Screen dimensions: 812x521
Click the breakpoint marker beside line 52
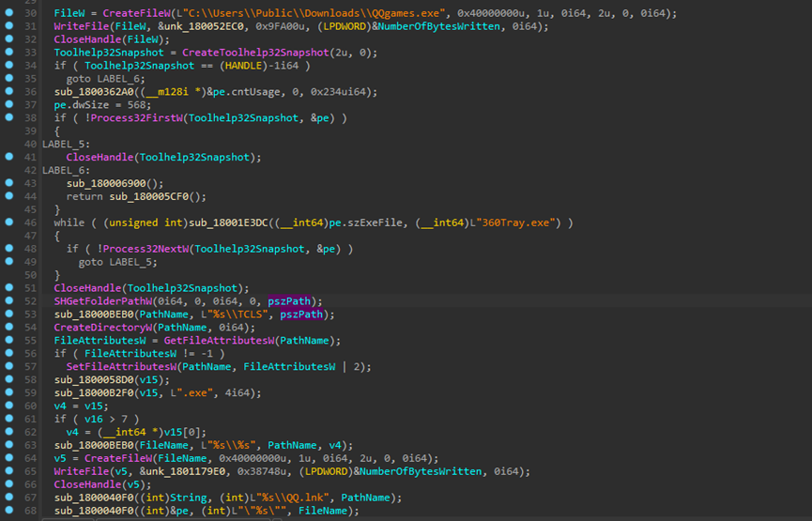pyautogui.click(x=8, y=300)
